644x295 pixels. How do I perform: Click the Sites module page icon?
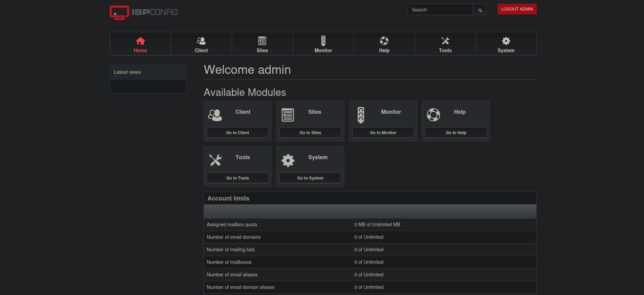tap(288, 115)
